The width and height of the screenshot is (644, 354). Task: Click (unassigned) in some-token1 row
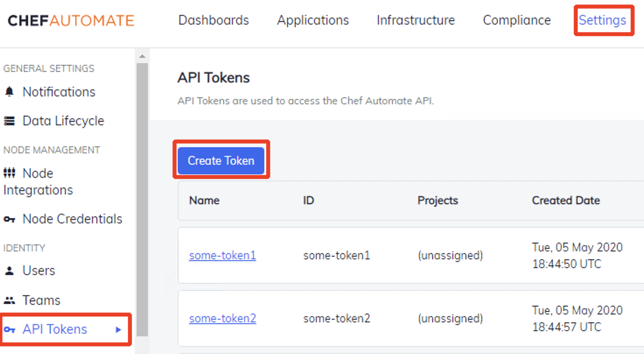450,255
